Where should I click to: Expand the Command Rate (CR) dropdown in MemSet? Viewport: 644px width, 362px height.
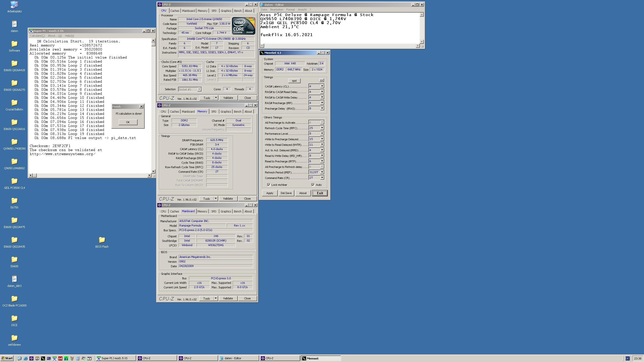point(322,178)
